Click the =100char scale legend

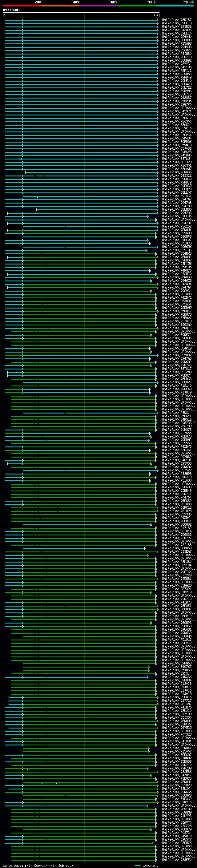146,865
